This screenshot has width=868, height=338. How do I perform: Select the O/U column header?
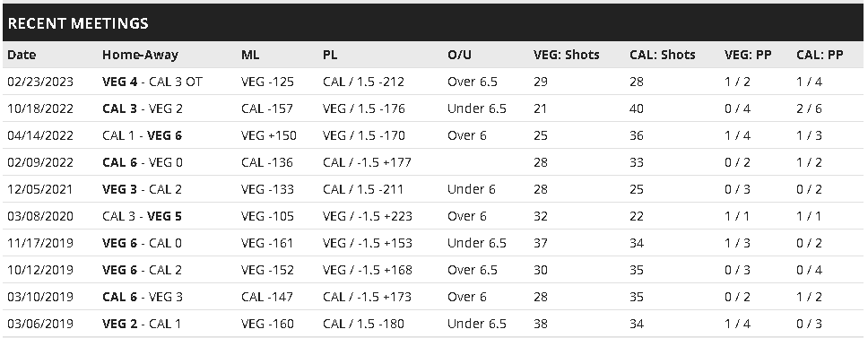click(x=459, y=55)
